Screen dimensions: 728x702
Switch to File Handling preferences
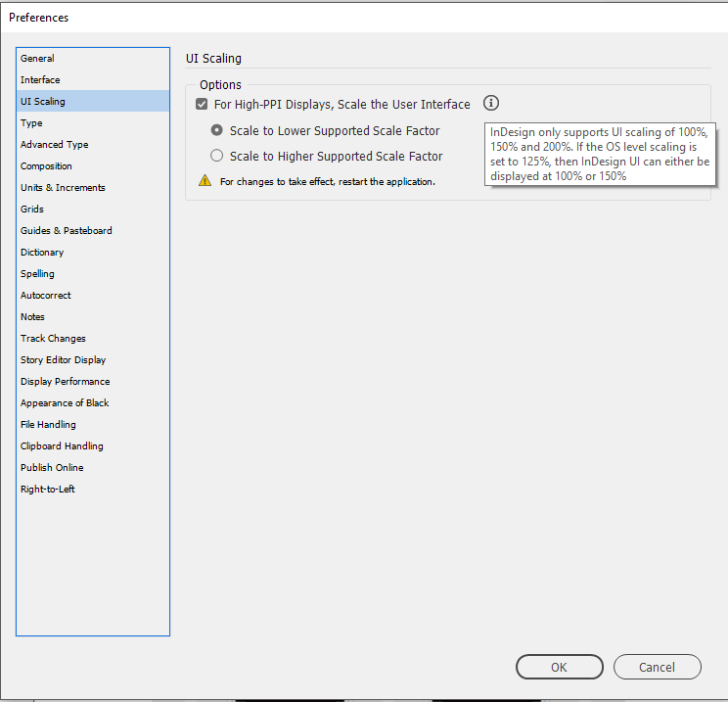93,424
